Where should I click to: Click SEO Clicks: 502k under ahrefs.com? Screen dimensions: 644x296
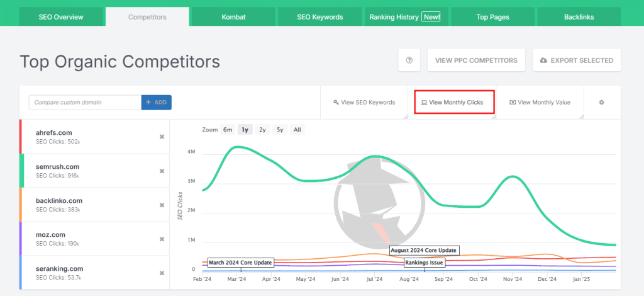(57, 142)
